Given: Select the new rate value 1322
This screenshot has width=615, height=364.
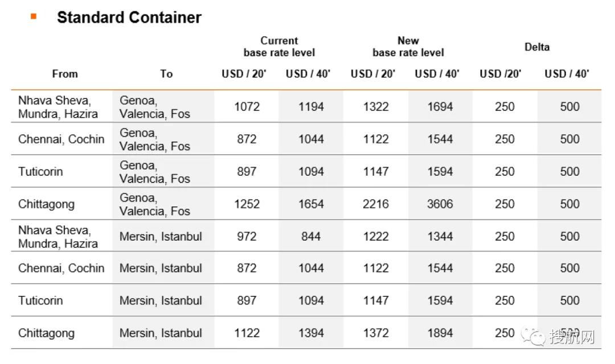Looking at the screenshot, I should [x=376, y=106].
